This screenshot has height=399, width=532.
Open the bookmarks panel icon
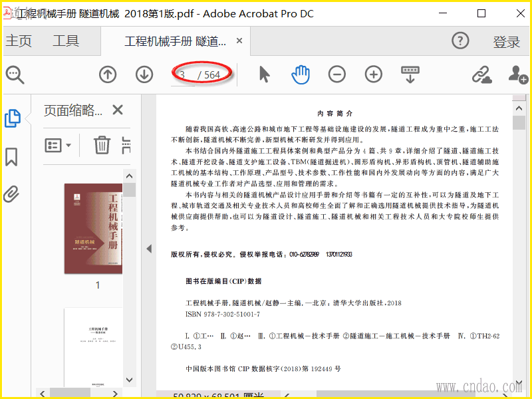coord(11,157)
